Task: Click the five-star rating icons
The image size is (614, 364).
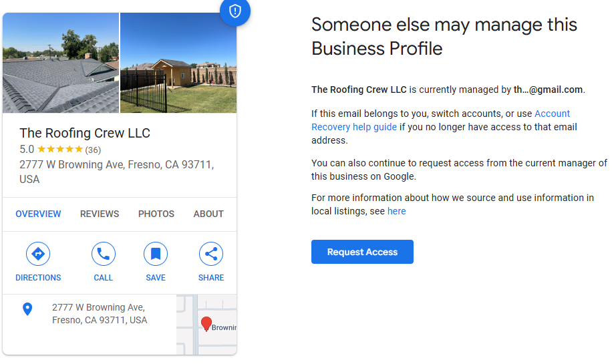Action: [60, 150]
